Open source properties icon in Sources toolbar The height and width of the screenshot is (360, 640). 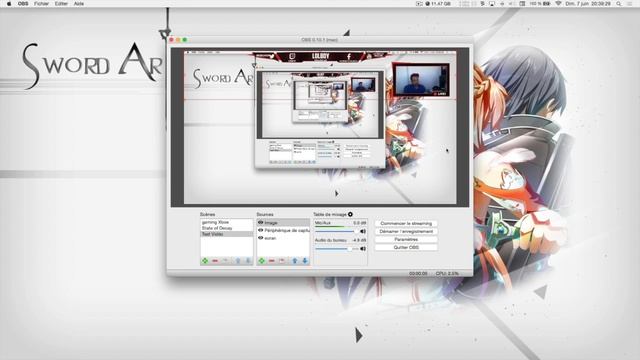point(282,261)
